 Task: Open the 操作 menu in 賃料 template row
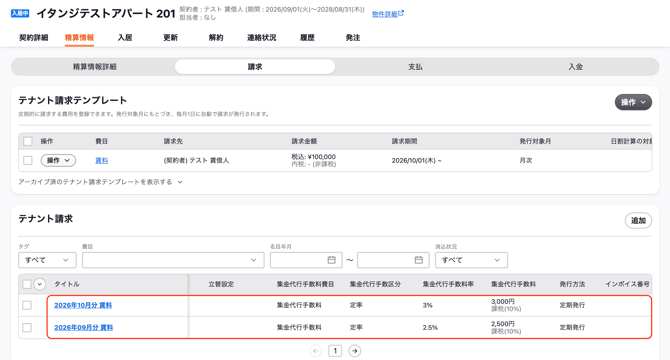[x=58, y=161]
